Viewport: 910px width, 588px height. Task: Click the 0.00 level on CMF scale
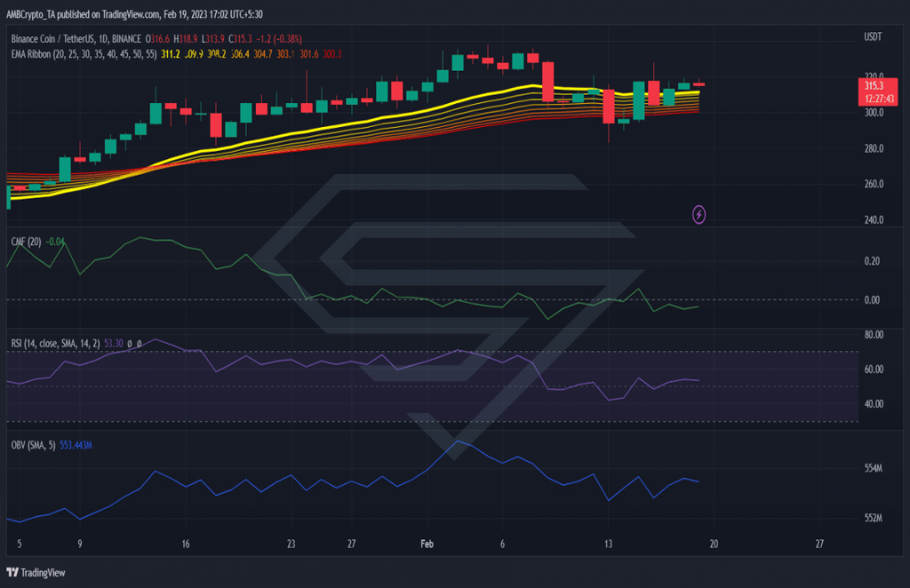tap(872, 300)
